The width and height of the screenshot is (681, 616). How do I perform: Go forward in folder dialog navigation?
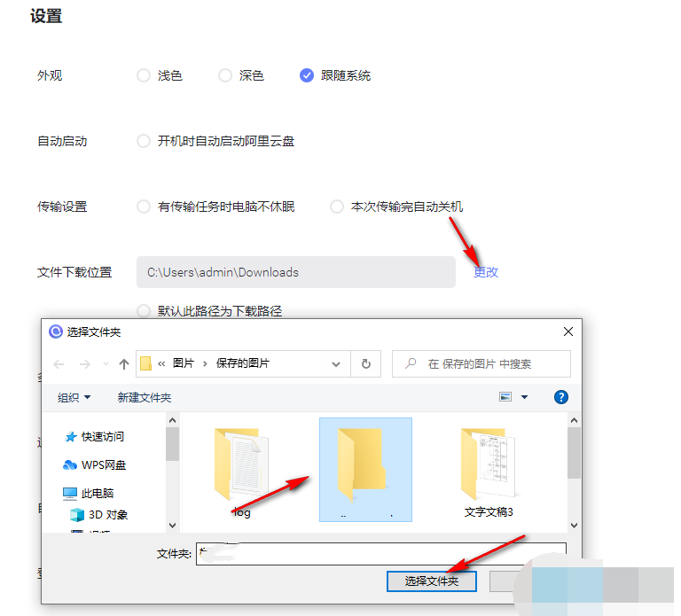point(85,363)
